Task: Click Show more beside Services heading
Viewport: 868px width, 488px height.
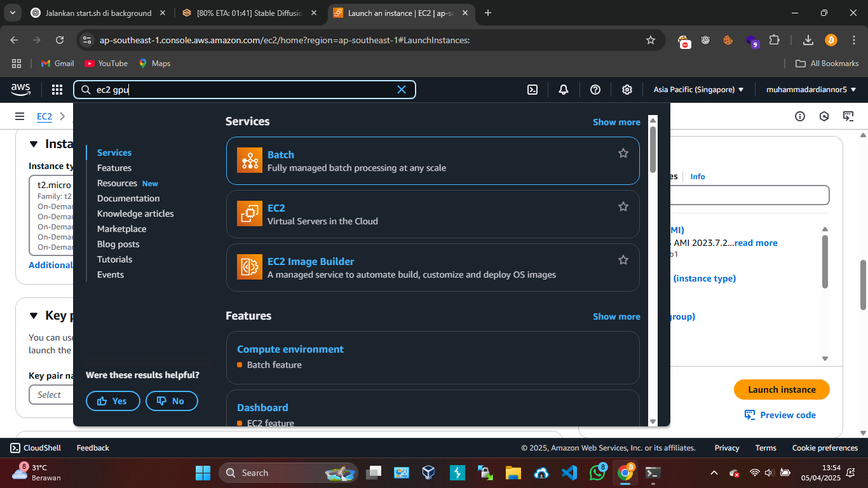Action: click(x=616, y=122)
